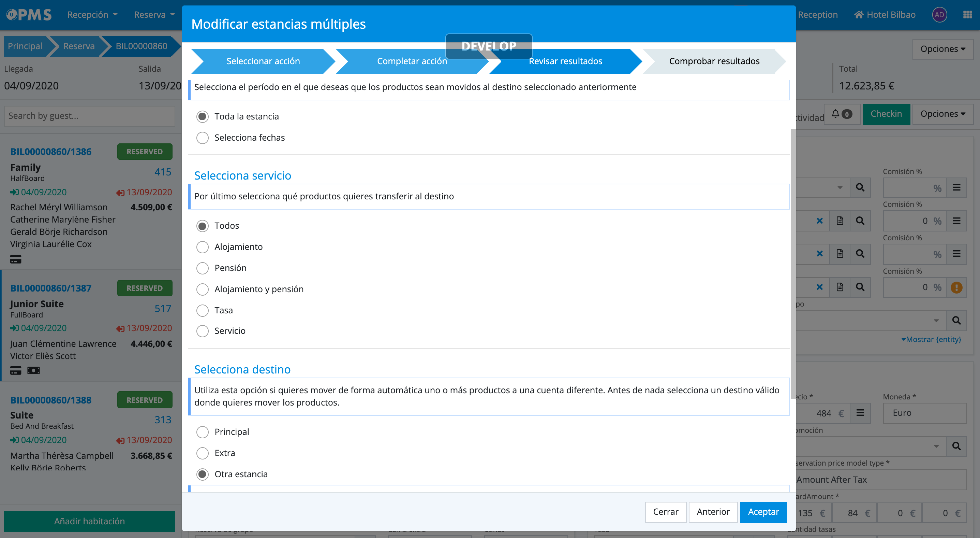Click the Anterior button
980x538 pixels.
pyautogui.click(x=713, y=512)
